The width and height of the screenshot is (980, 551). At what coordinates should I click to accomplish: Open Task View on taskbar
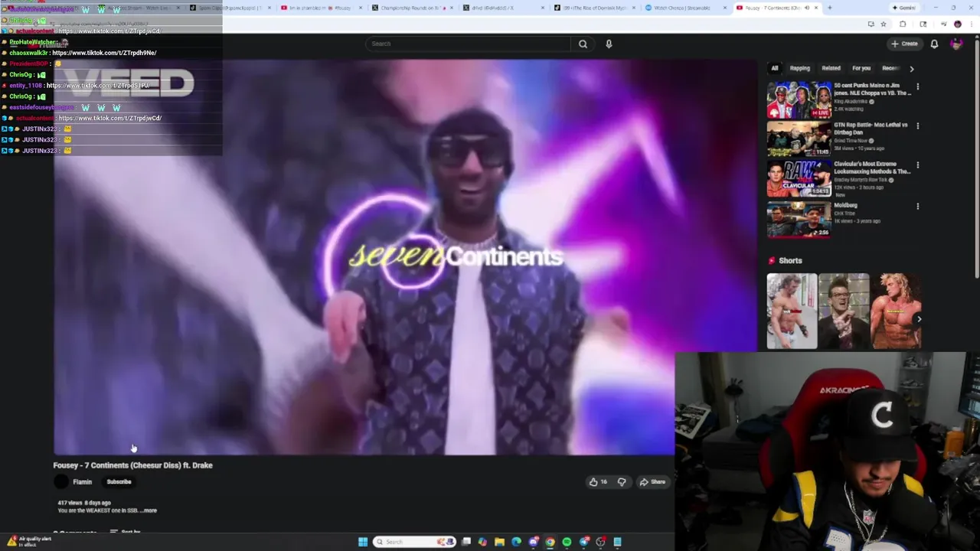click(x=466, y=542)
